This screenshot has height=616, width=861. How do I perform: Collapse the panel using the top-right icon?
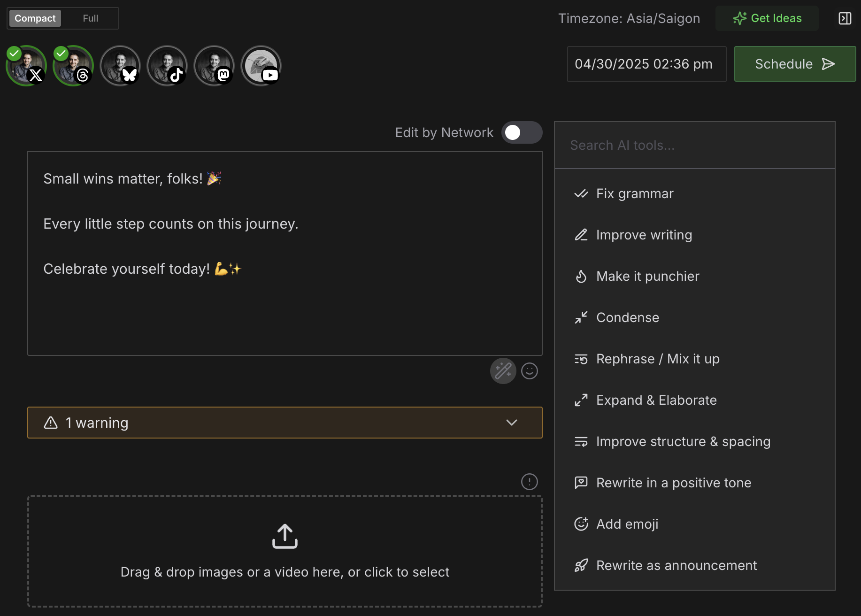(845, 18)
